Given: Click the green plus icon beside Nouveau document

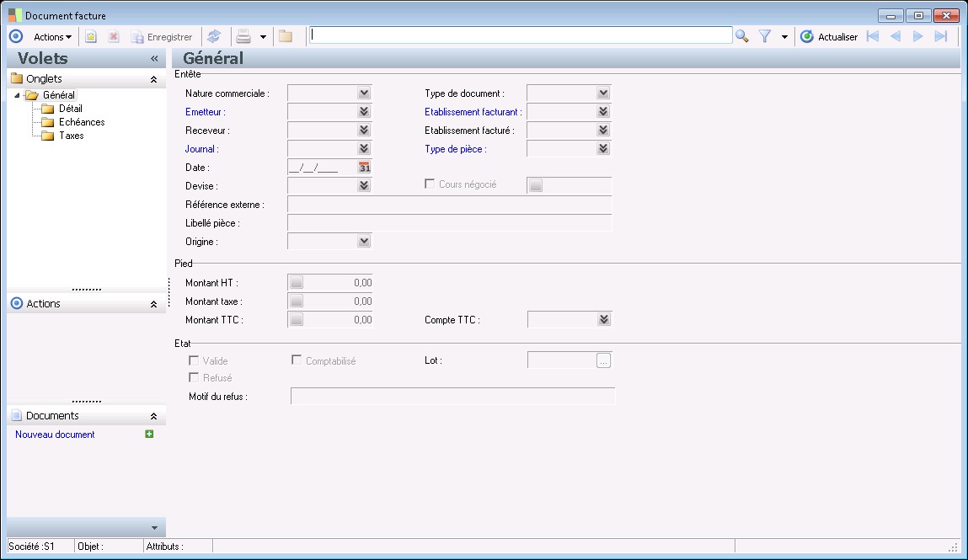Looking at the screenshot, I should click(x=149, y=435).
